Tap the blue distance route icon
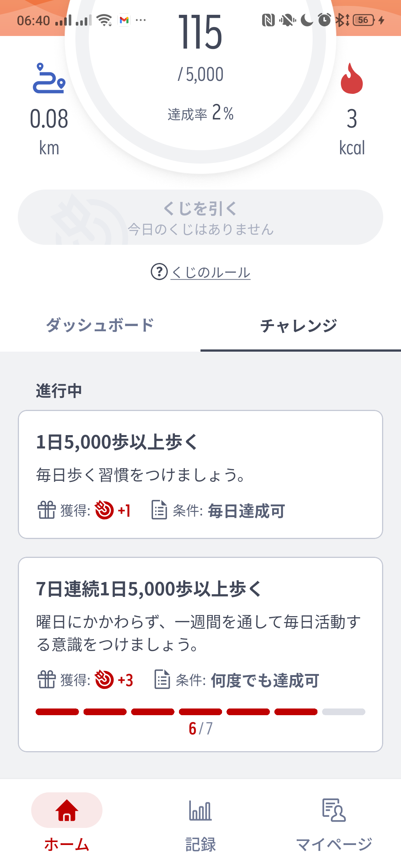 (x=49, y=78)
